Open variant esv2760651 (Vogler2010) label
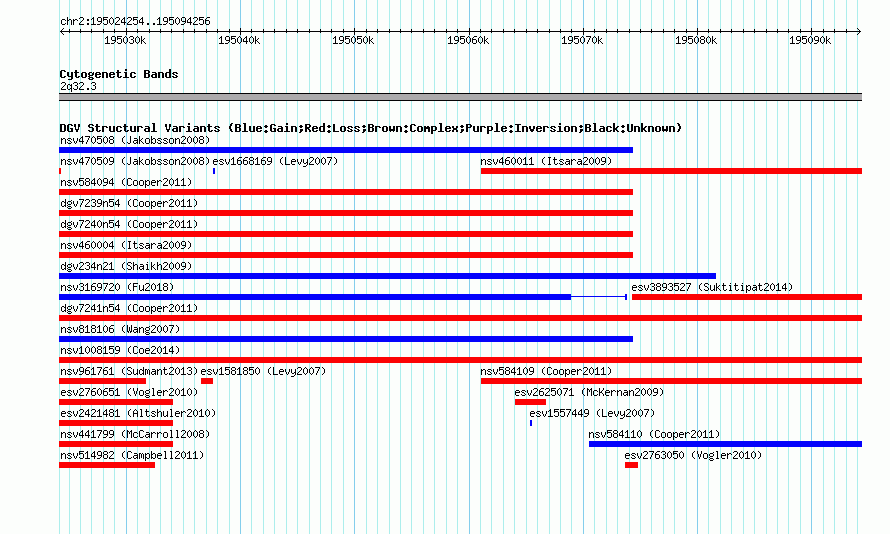Screen dimensions: 890x534 click(129, 392)
